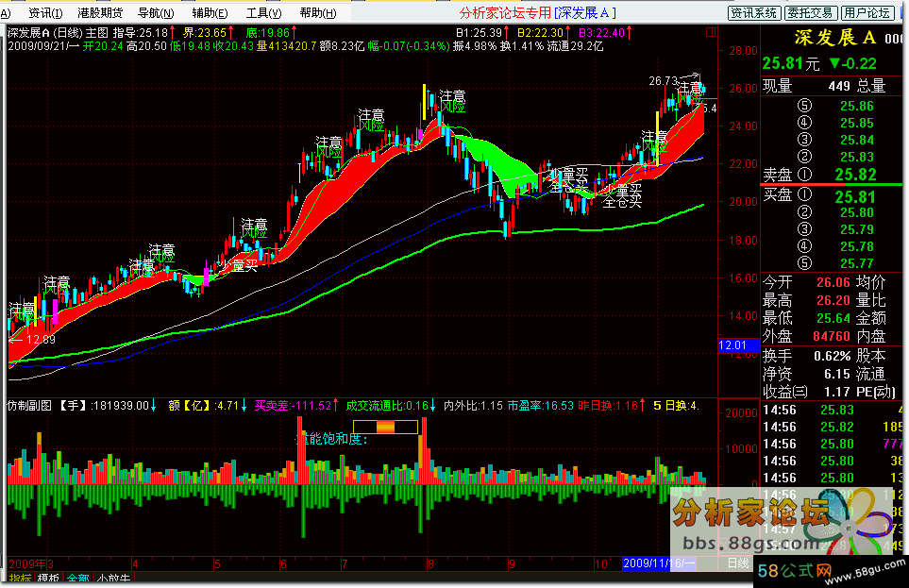Click the 现量 value 449
Viewport: 909px width, 588px height.
tap(839, 87)
